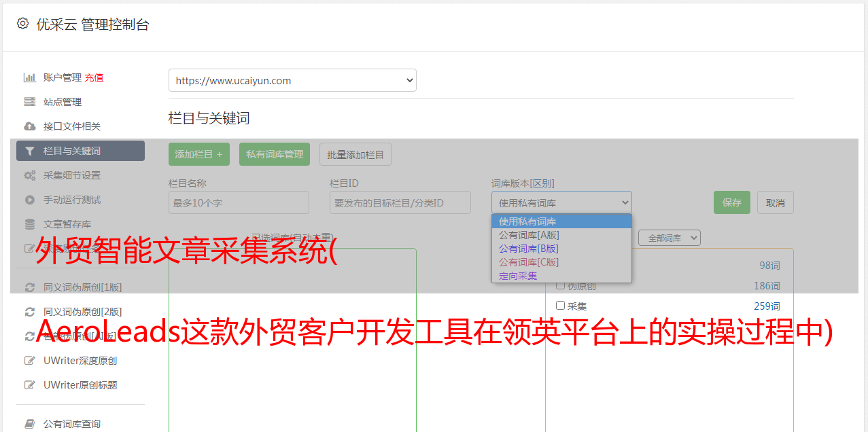This screenshot has width=868, height=432.
Task: Click the gears icon for 采集细节设置
Action: click(29, 175)
